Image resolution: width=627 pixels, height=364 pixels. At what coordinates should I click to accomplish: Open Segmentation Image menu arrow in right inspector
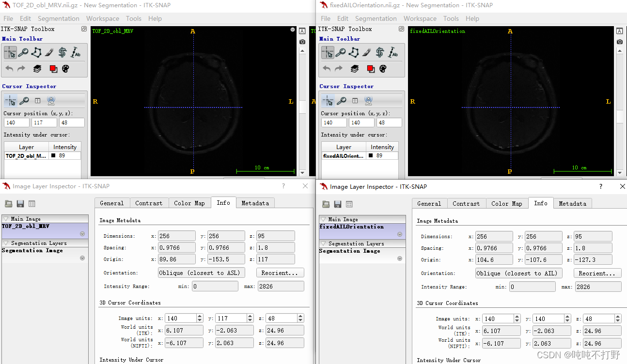[400, 258]
